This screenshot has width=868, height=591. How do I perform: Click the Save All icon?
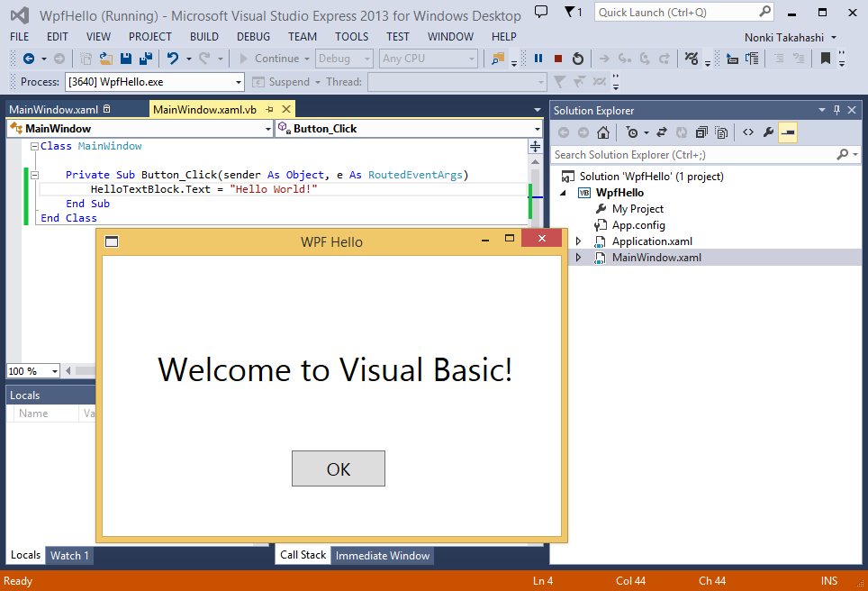click(146, 59)
